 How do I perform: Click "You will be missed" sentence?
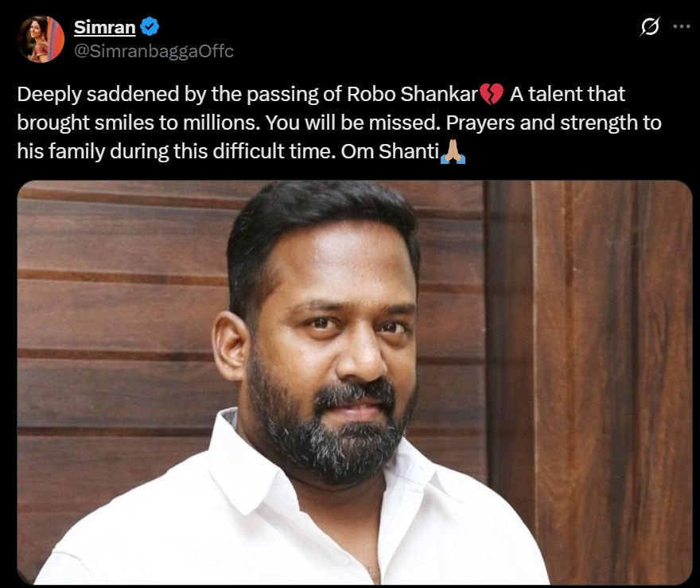(352, 123)
